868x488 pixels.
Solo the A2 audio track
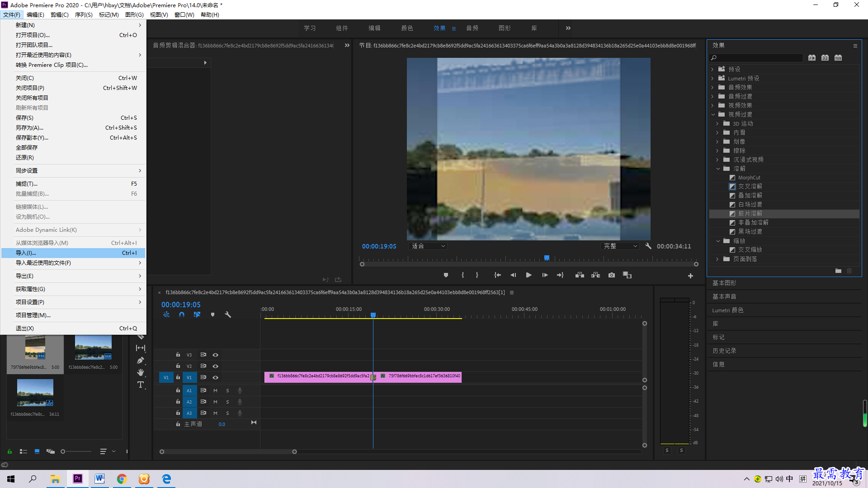(227, 402)
